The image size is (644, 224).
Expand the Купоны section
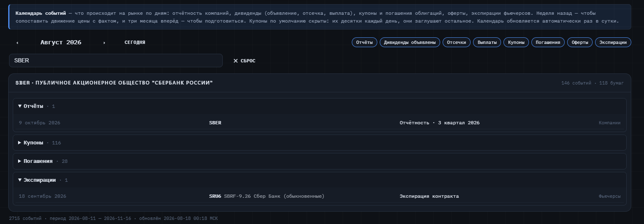320,143
